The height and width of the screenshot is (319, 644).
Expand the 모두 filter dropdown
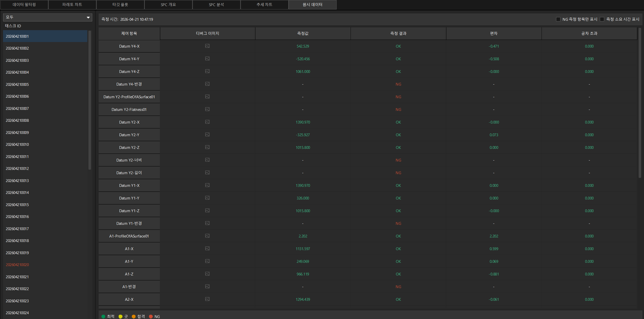(48, 17)
